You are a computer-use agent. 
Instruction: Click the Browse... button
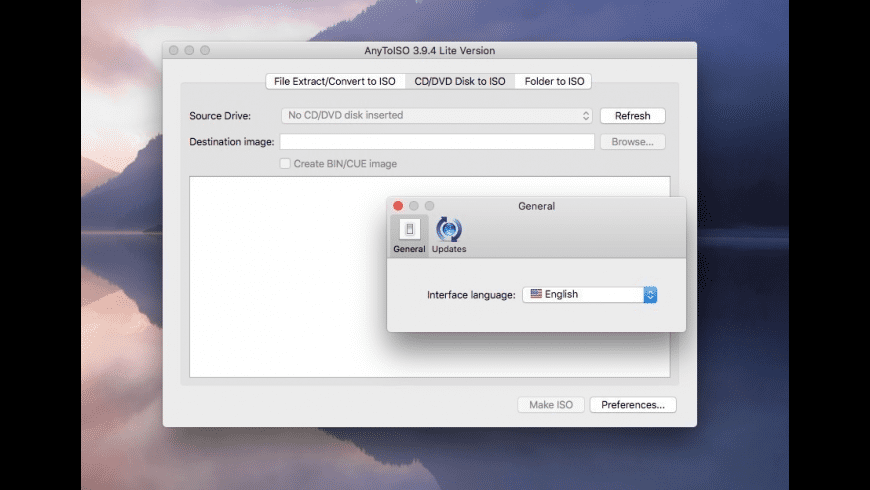[x=633, y=142]
